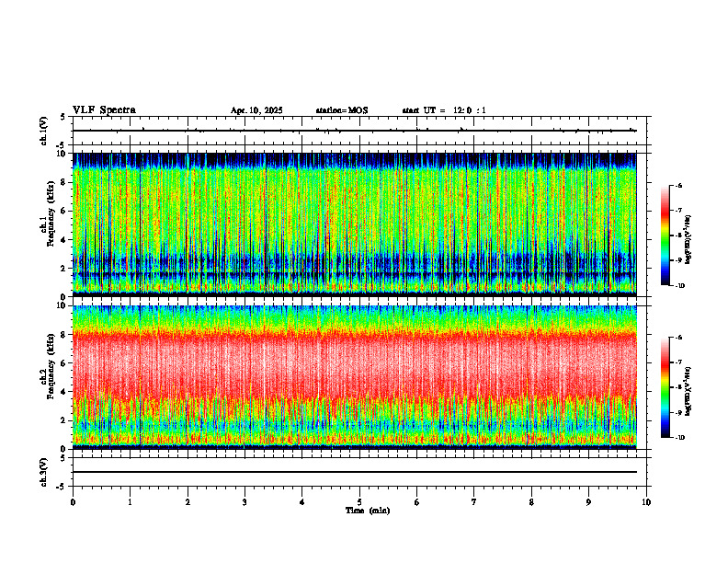Viewport: 728px width, 563px height.
Task: Click time axis tick label "3"
Action: click(x=245, y=502)
